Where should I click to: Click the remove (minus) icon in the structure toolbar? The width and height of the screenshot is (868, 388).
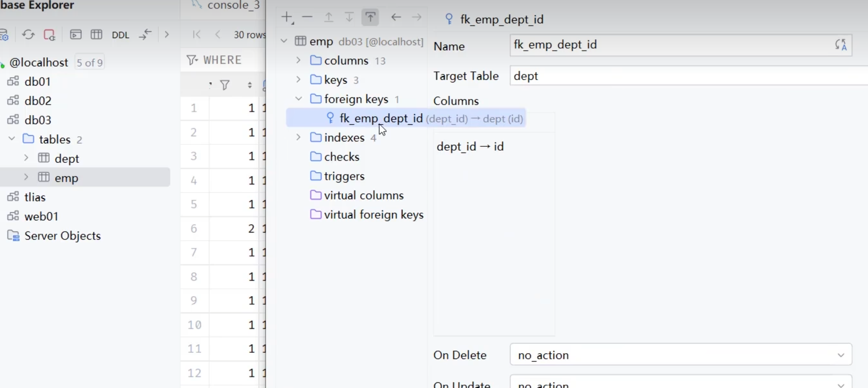point(307,18)
